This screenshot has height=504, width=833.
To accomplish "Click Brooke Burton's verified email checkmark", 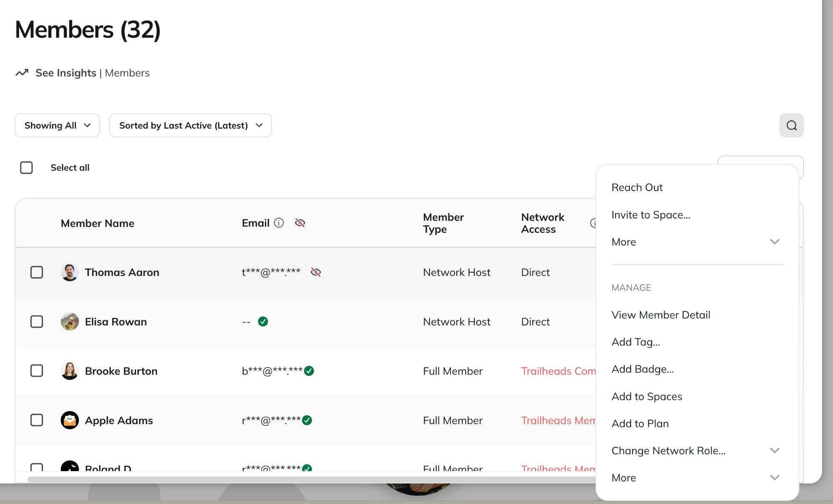I will pyautogui.click(x=309, y=371).
